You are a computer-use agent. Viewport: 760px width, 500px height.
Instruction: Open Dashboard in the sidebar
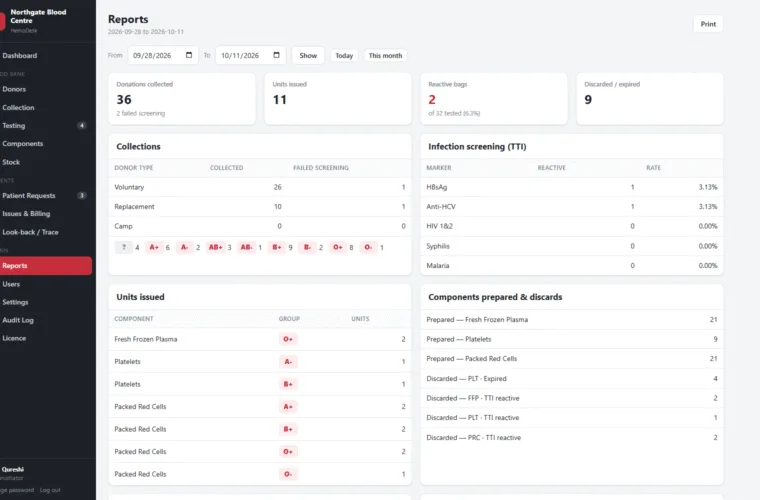click(46, 56)
